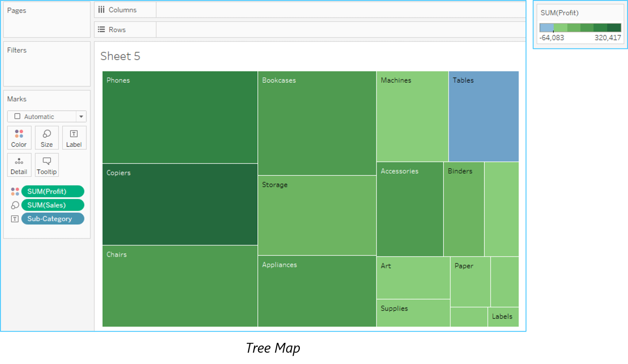This screenshot has height=364, width=628.
Task: Select the Color button on the Marks card
Action: (x=19, y=138)
